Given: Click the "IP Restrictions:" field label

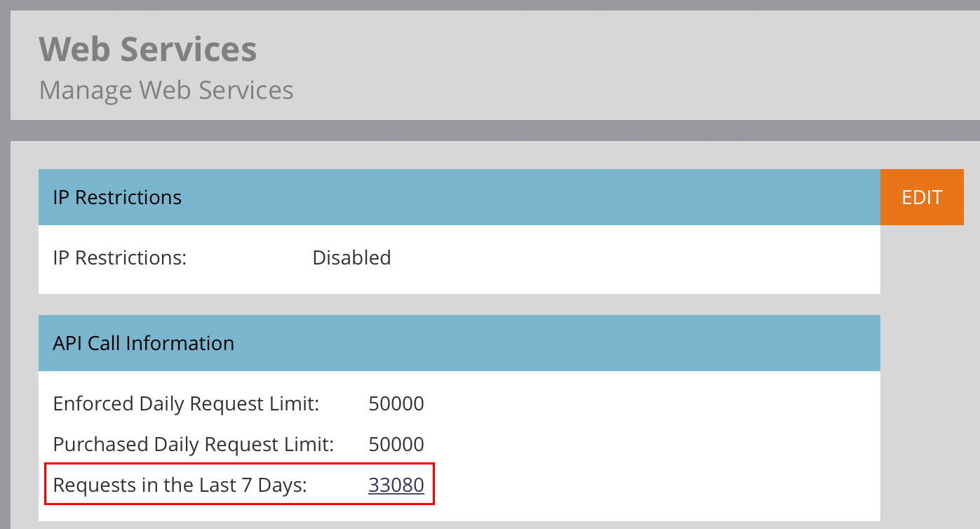Looking at the screenshot, I should 119,258.
